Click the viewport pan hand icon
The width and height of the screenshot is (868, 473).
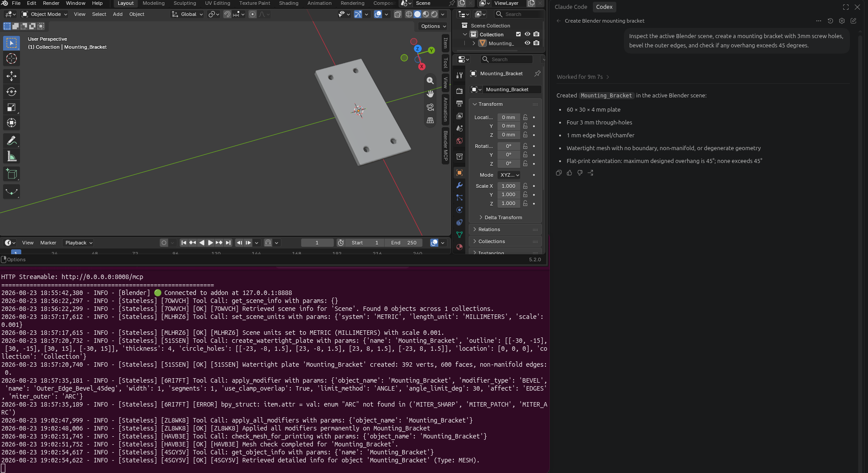click(x=430, y=93)
